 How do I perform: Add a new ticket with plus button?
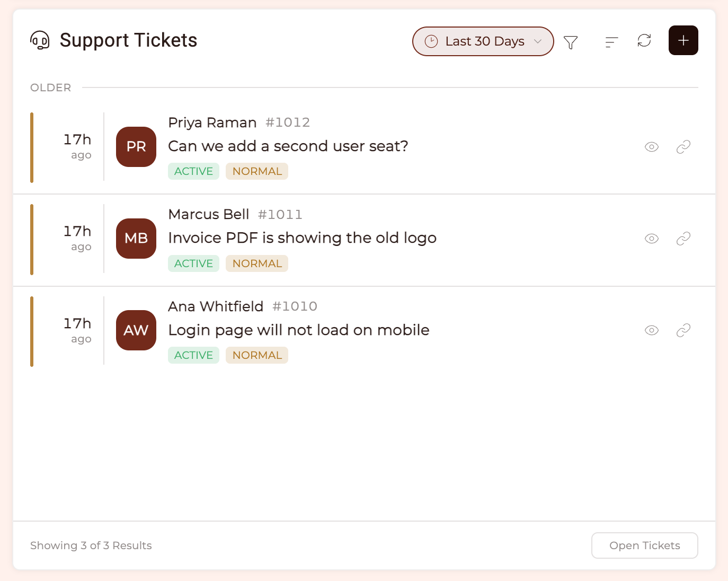click(x=683, y=40)
